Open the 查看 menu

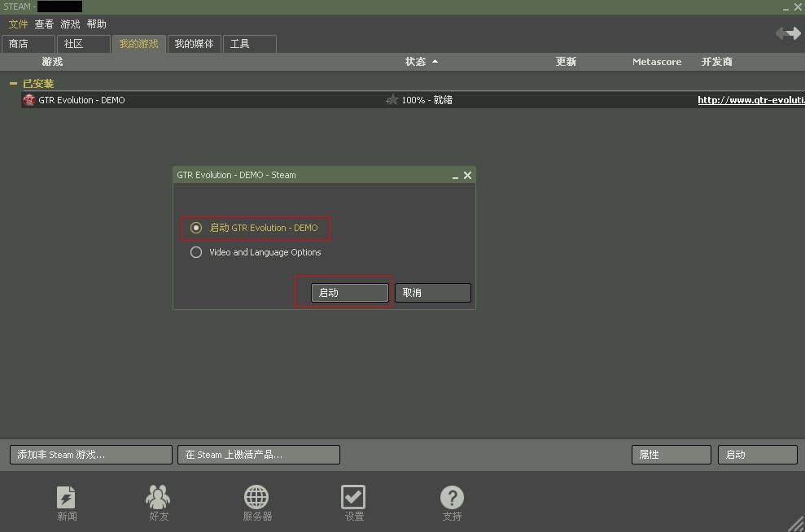click(44, 24)
